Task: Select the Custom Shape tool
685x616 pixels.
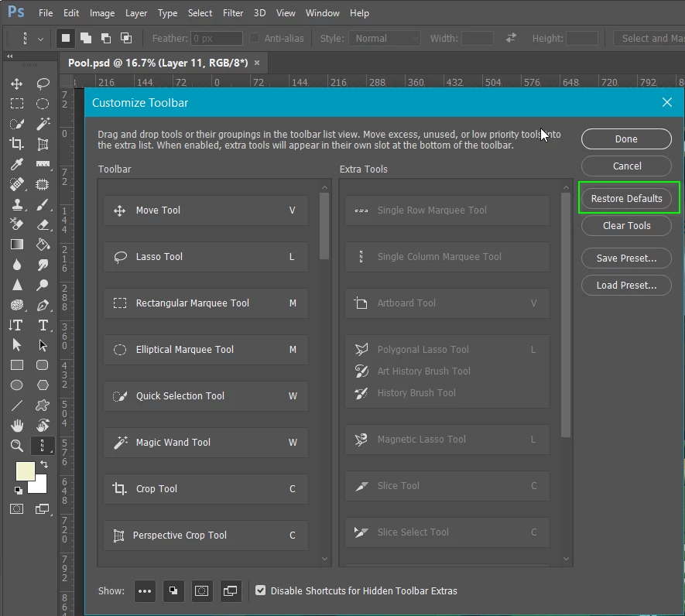Action: (43, 406)
